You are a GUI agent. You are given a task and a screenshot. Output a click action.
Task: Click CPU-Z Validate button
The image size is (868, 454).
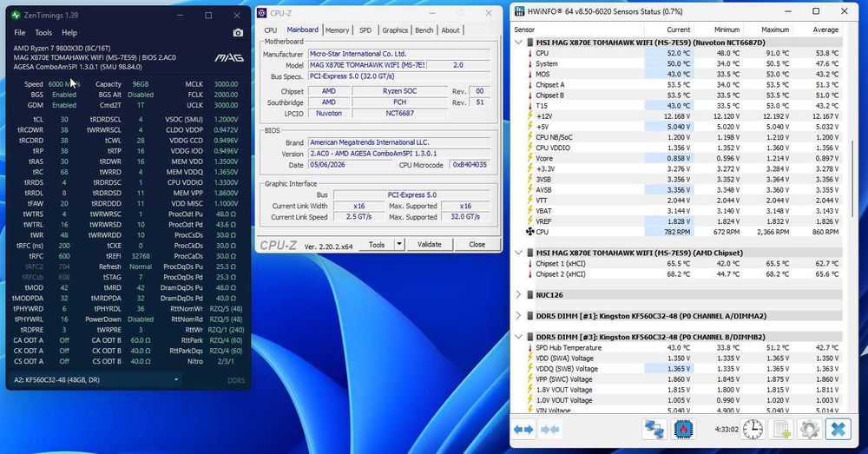click(x=430, y=244)
